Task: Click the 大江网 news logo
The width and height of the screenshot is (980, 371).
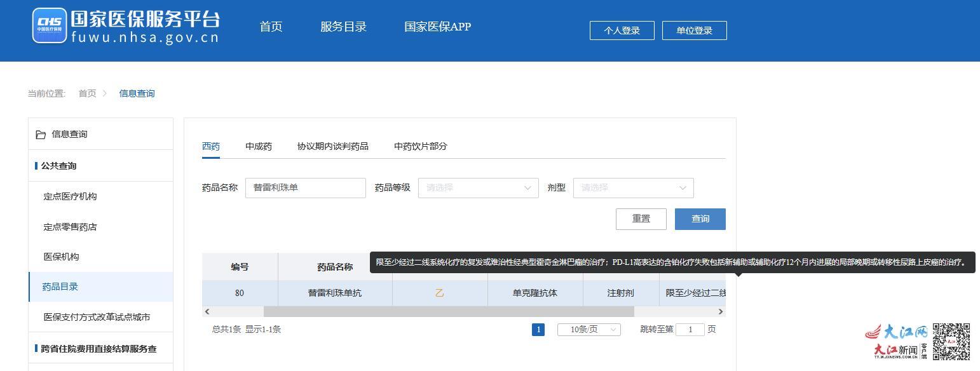Action: click(893, 331)
